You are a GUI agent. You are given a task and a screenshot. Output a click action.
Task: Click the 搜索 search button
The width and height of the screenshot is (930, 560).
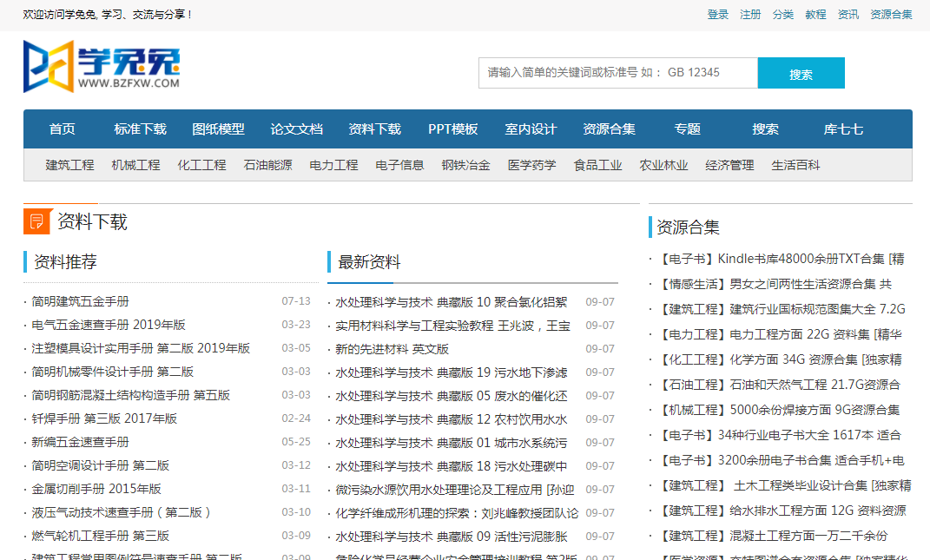[800, 73]
